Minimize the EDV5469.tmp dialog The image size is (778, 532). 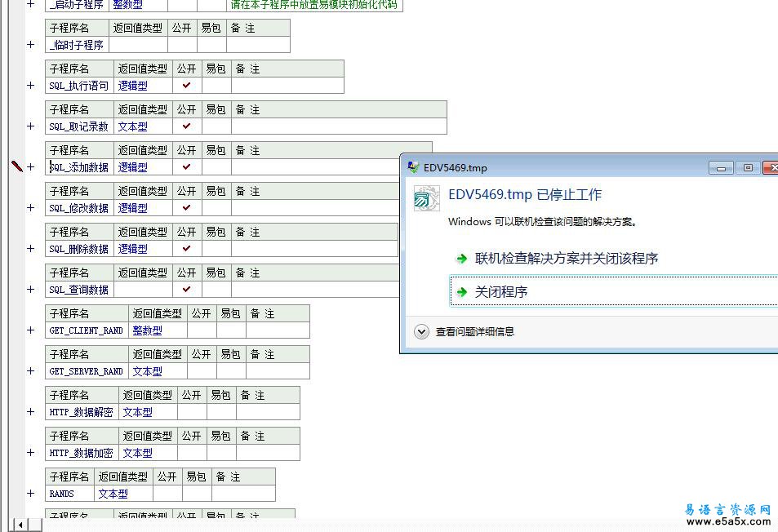(721, 168)
